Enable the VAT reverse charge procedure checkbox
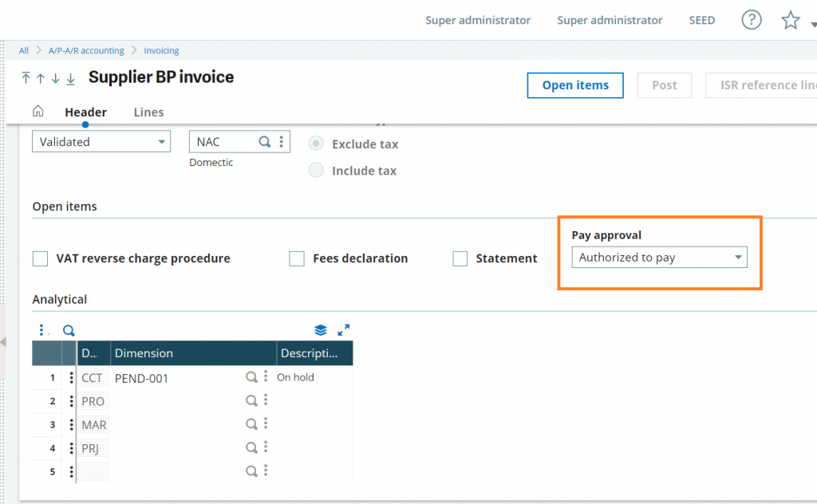The width and height of the screenshot is (817, 504). [40, 258]
